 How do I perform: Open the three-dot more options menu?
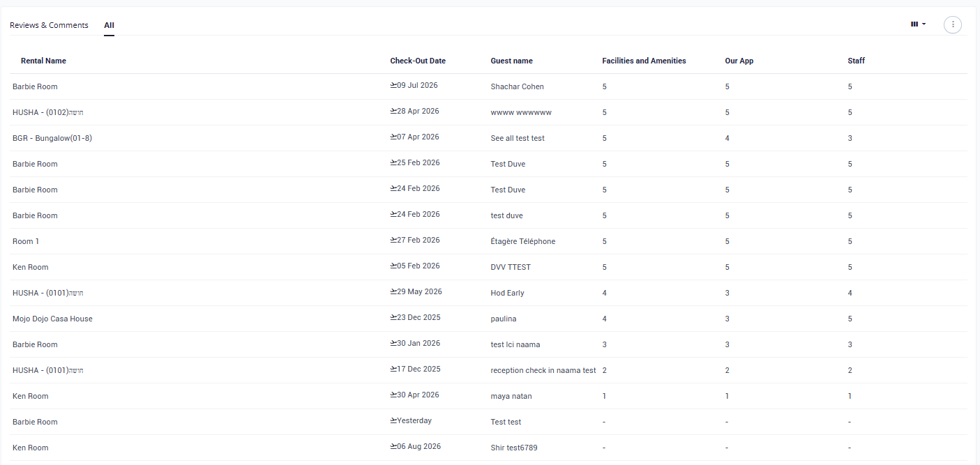[x=953, y=24]
